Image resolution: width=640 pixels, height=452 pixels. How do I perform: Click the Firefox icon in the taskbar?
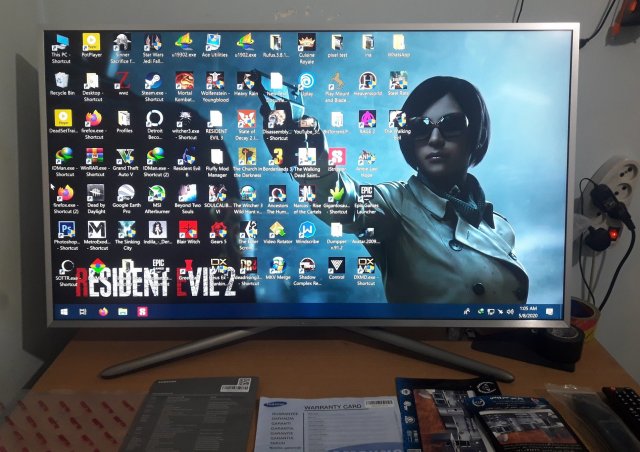(x=103, y=312)
